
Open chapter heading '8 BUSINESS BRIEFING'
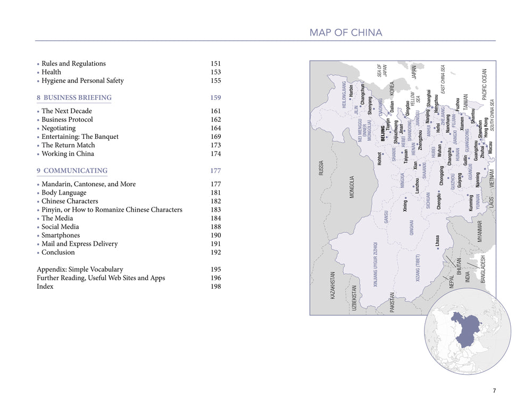pos(74,98)
